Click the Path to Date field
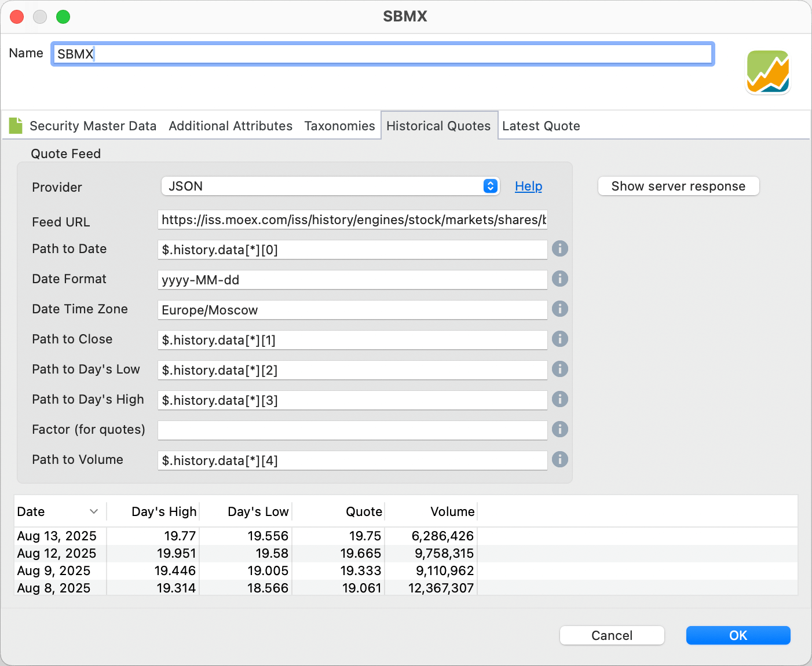This screenshot has width=812, height=666. pos(352,250)
